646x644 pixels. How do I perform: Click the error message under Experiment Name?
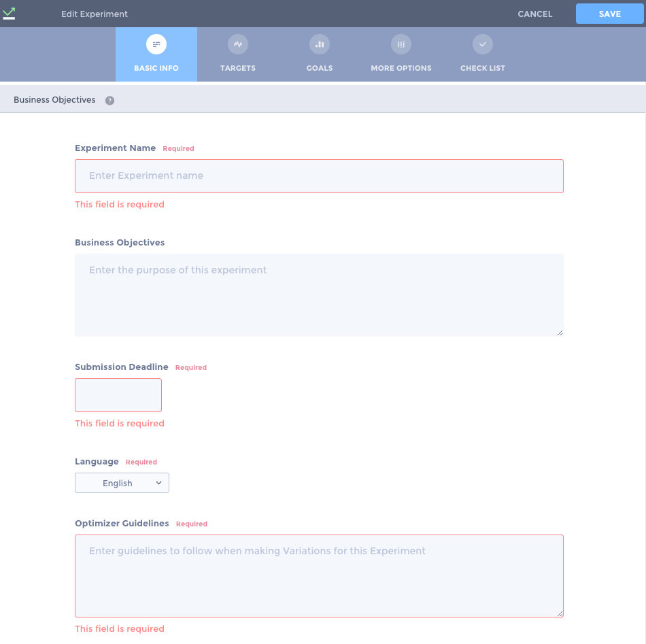[120, 205]
